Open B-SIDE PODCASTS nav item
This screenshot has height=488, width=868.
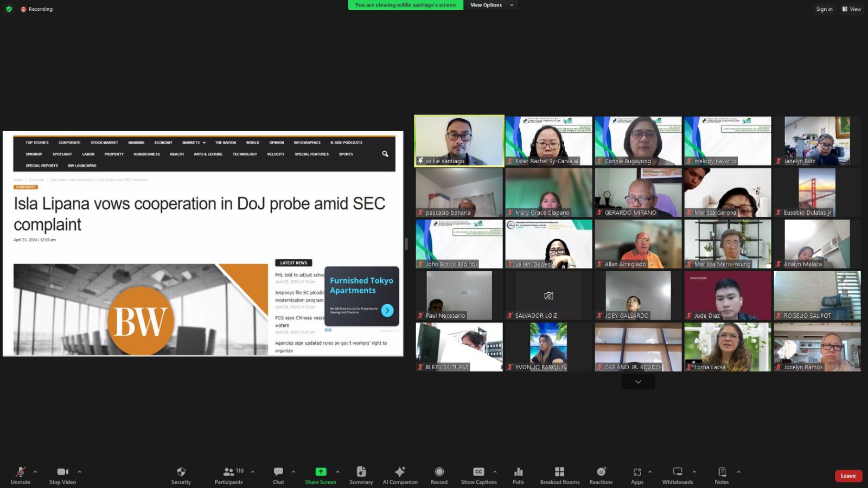[x=346, y=143]
